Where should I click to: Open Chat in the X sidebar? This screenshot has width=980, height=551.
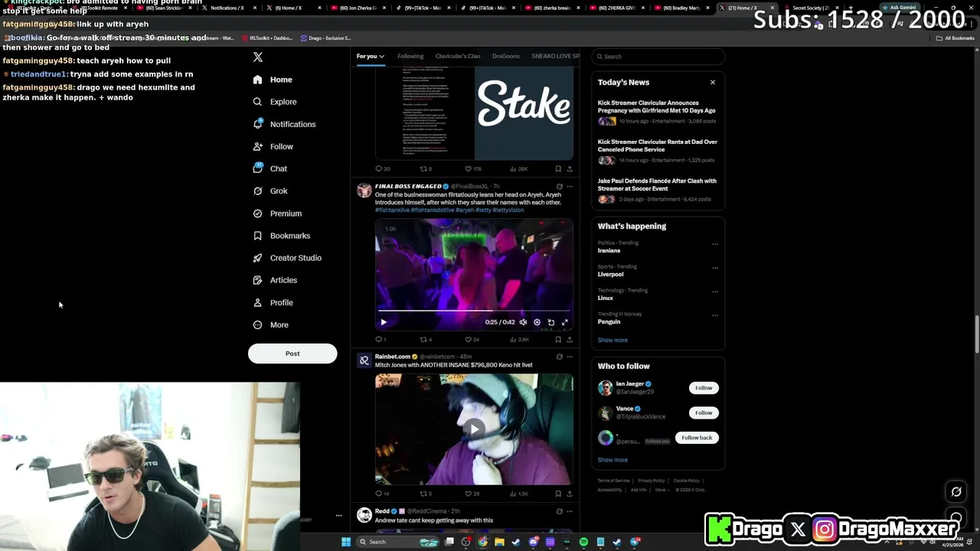(270, 168)
